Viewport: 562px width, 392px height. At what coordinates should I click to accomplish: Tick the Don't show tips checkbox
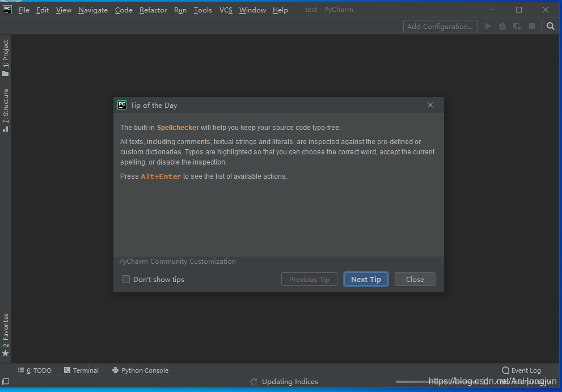coord(126,279)
